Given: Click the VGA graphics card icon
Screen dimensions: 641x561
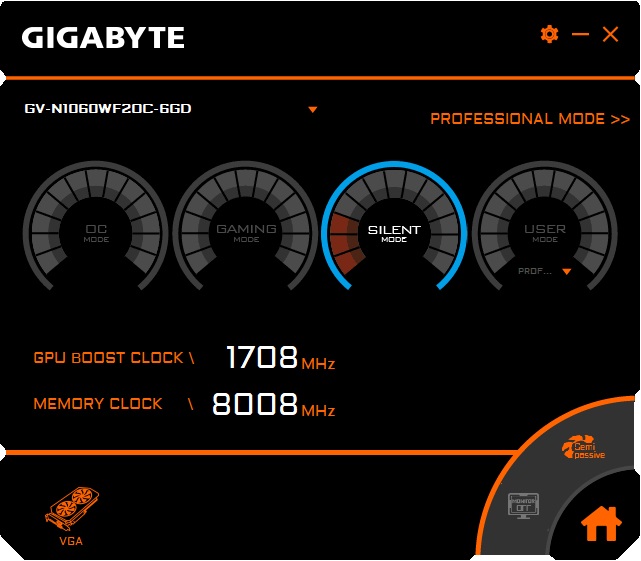Looking at the screenshot, I should point(72,509).
